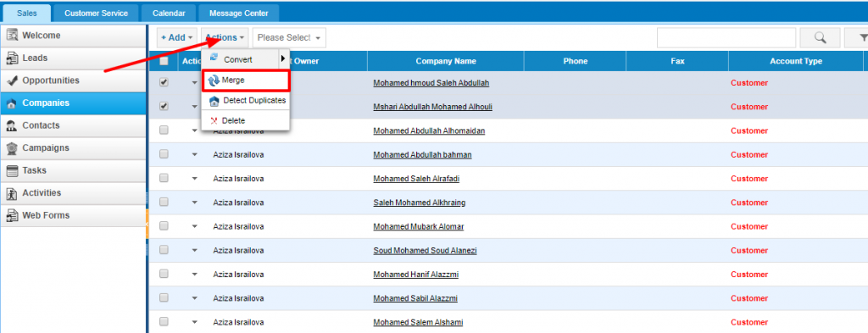The width and height of the screenshot is (868, 333).
Task: Click the Contacts people icon
Action: (12, 125)
